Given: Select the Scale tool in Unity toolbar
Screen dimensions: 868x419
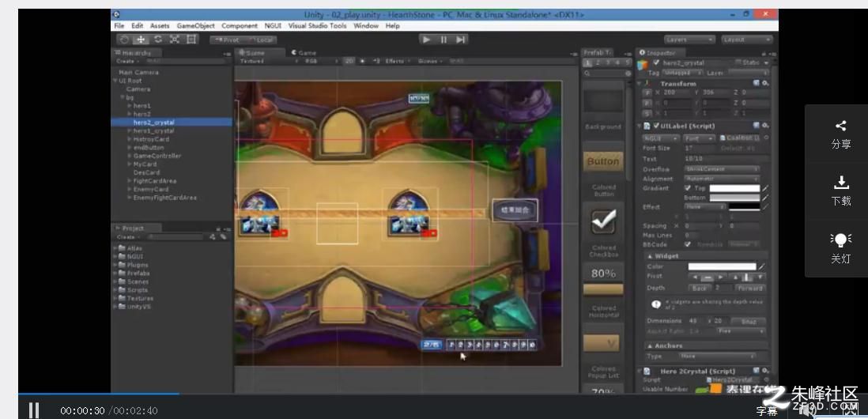Looking at the screenshot, I should (x=175, y=40).
